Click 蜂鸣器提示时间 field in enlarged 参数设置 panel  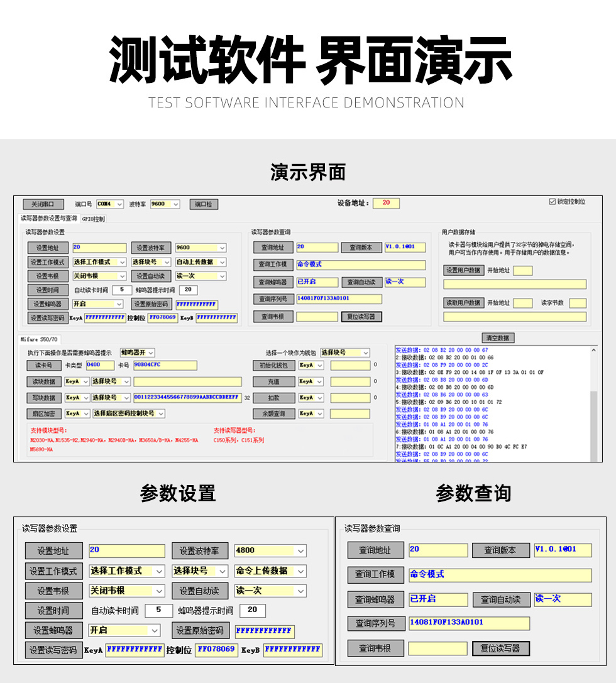tap(253, 610)
